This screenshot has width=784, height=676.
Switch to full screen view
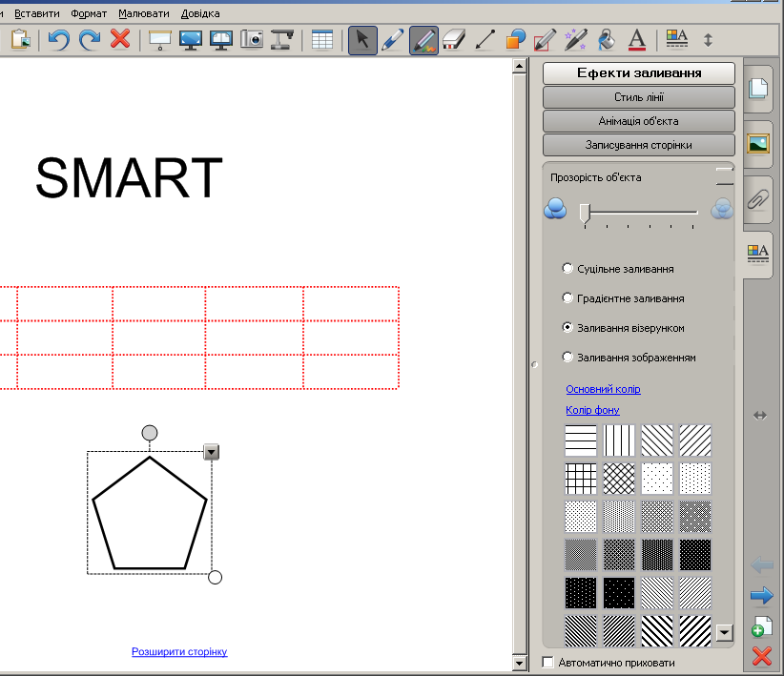coord(191,40)
